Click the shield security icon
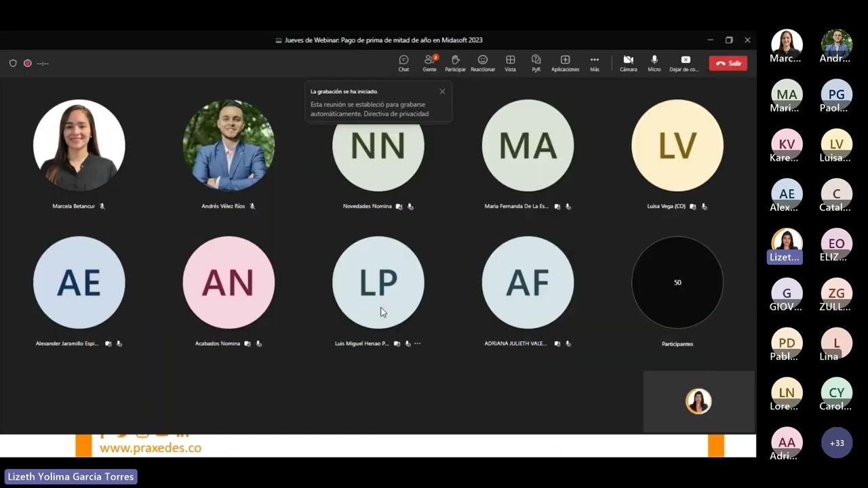 pos(13,63)
